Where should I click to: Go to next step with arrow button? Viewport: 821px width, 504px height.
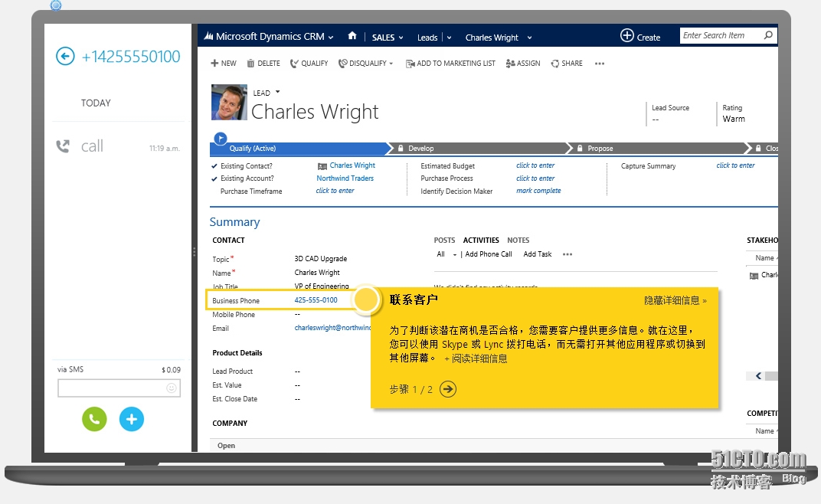tap(448, 389)
